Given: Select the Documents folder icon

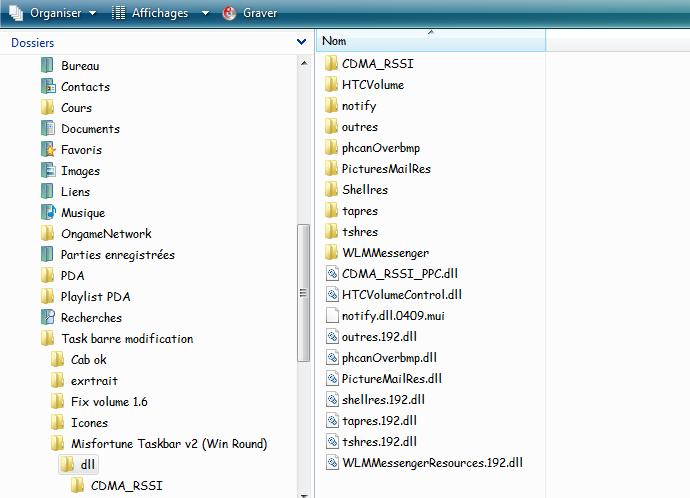Looking at the screenshot, I should pos(48,129).
